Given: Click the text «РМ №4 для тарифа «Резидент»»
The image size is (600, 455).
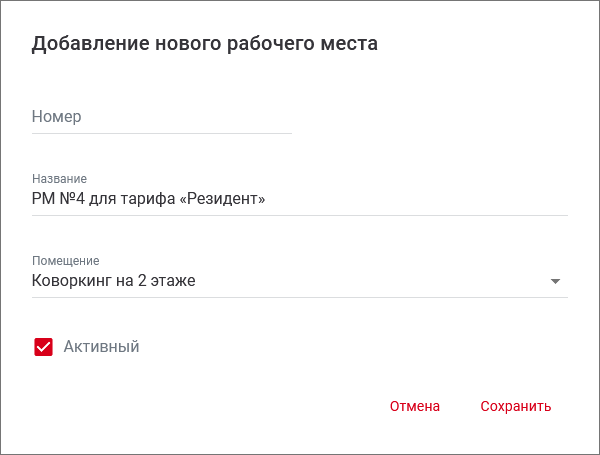Looking at the screenshot, I should pos(148,199).
